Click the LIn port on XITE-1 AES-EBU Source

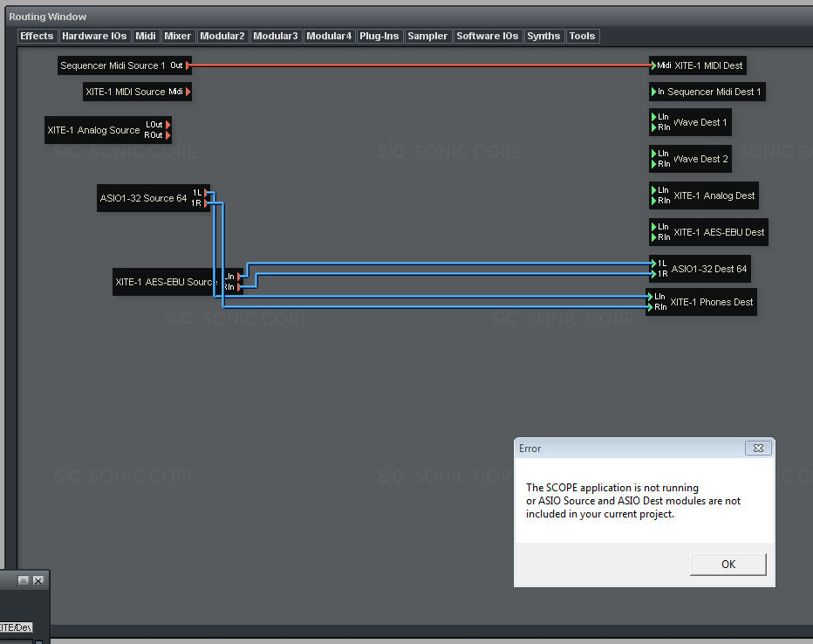(x=238, y=277)
